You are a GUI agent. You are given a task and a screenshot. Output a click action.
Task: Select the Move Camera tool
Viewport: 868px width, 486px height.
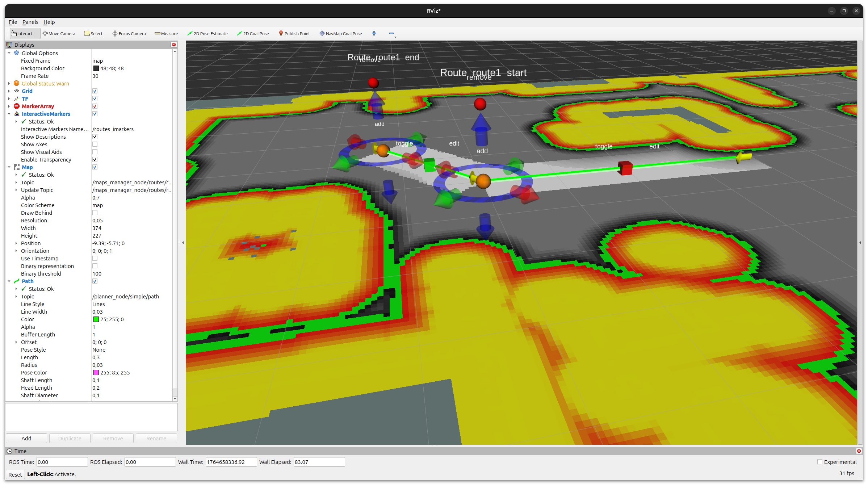[x=59, y=33]
